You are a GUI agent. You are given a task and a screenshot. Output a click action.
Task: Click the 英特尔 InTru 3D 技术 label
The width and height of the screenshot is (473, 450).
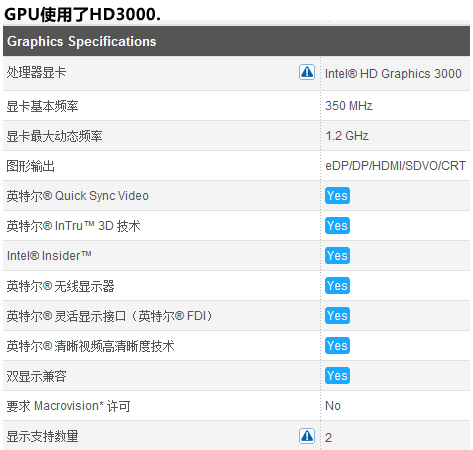pos(73,226)
